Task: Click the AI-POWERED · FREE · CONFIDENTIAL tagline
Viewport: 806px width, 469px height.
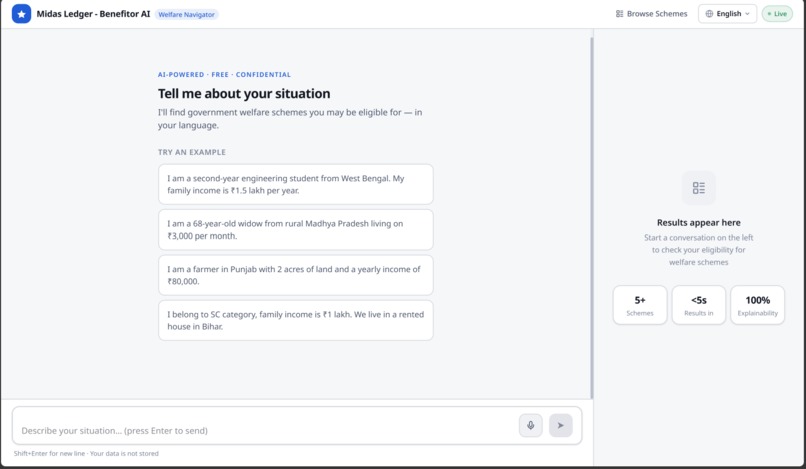Action: coord(224,75)
